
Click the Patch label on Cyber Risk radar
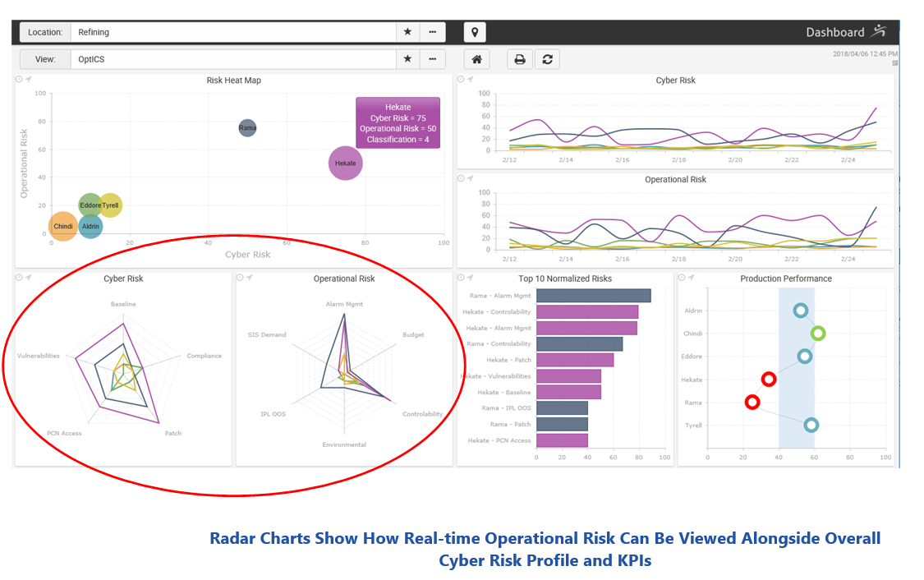[172, 433]
